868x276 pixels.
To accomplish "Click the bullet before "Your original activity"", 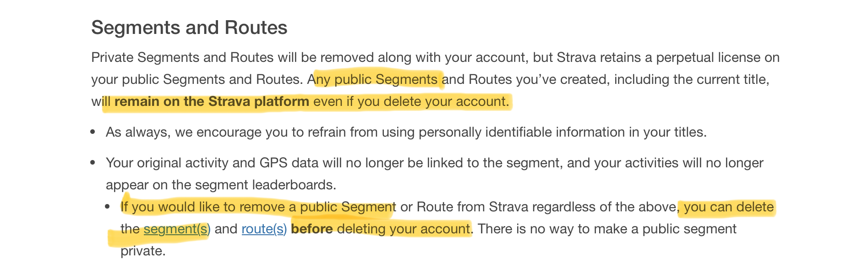I will tap(93, 163).
